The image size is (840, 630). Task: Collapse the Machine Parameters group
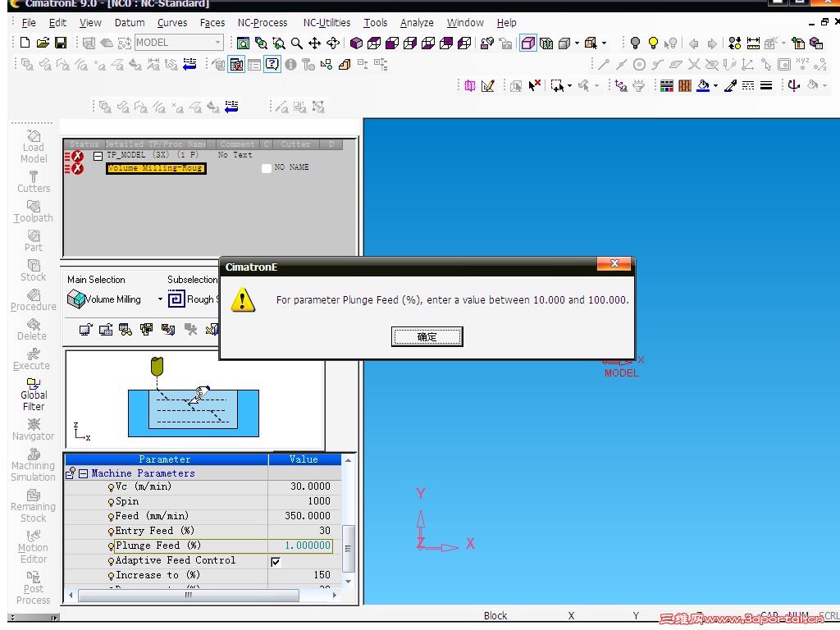(x=83, y=473)
